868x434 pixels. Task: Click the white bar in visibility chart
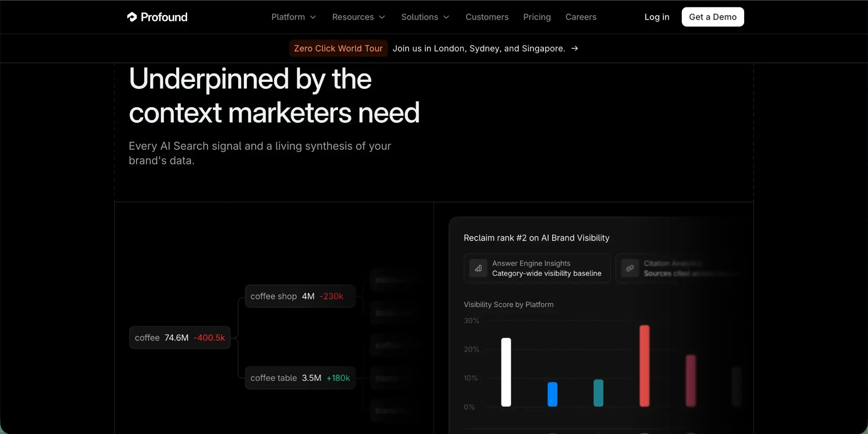pos(506,372)
